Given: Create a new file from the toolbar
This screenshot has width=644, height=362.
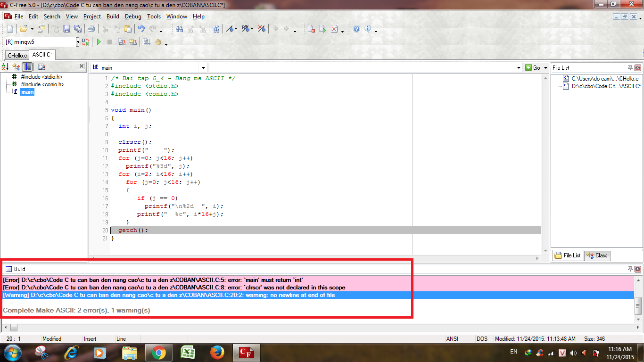Looking at the screenshot, I should [x=9, y=29].
